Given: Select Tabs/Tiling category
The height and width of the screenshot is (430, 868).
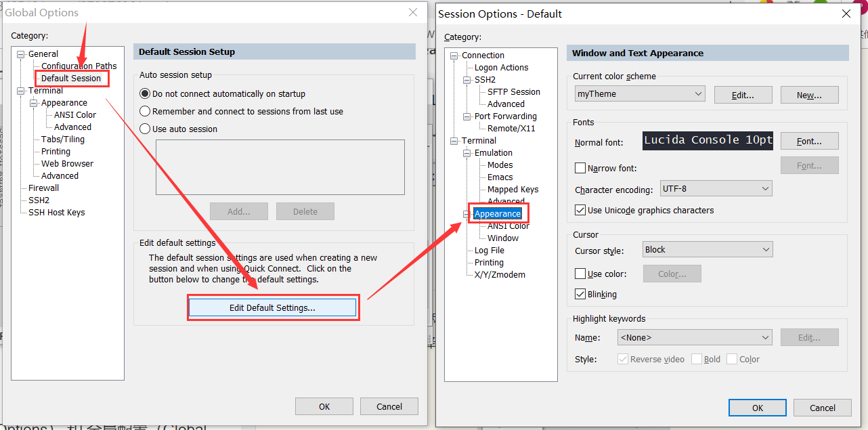Looking at the screenshot, I should pos(63,139).
